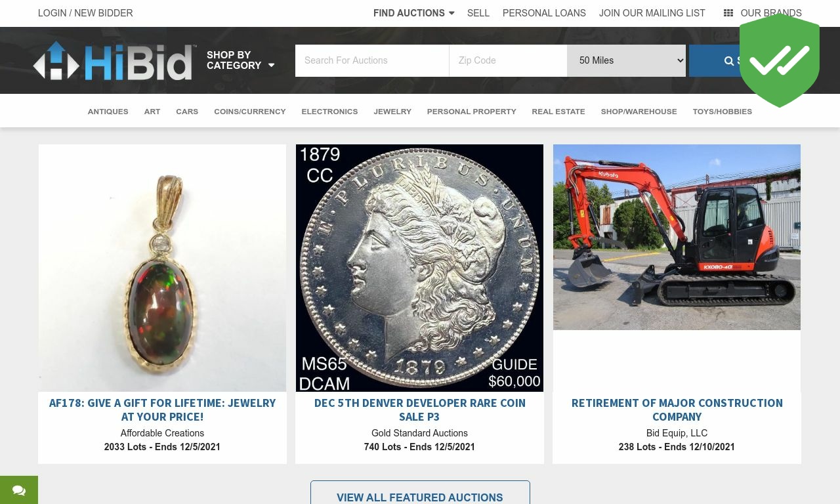Select the Coins/Currency category
This screenshot has height=504, width=840.
(249, 112)
